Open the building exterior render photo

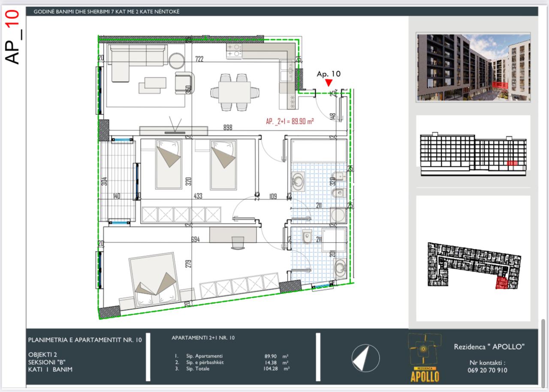pyautogui.click(x=473, y=68)
